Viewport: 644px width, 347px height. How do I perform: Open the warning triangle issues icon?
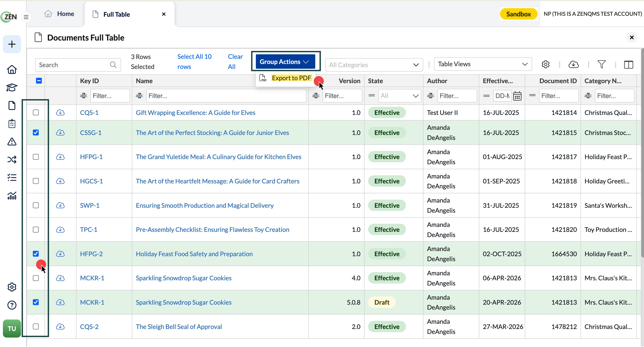(x=12, y=142)
